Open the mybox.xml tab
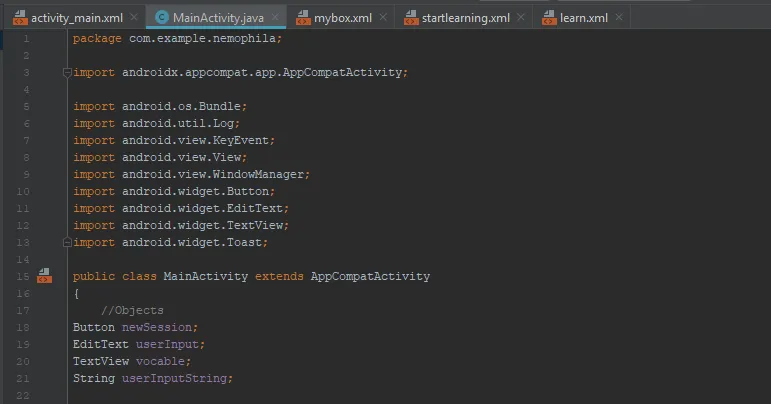This screenshot has width=771, height=404. [344, 18]
